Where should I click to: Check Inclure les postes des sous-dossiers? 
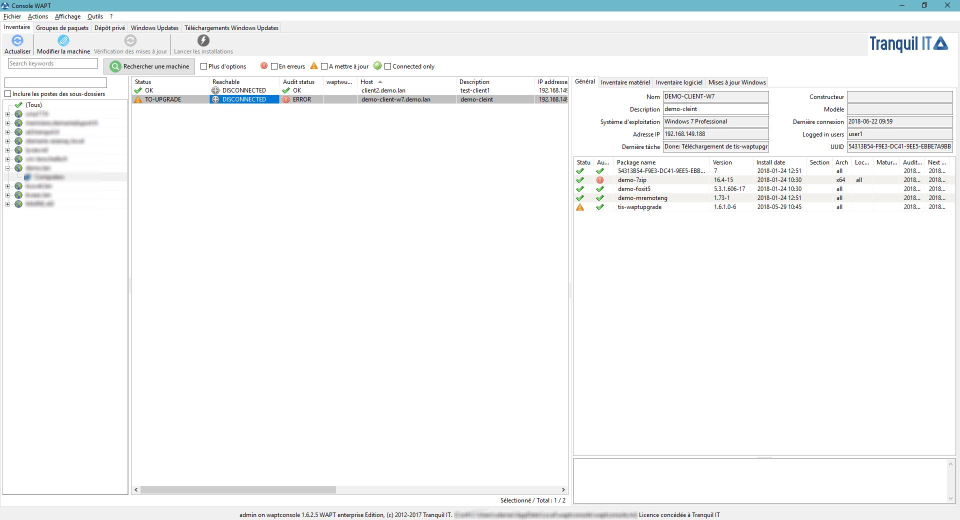point(7,94)
